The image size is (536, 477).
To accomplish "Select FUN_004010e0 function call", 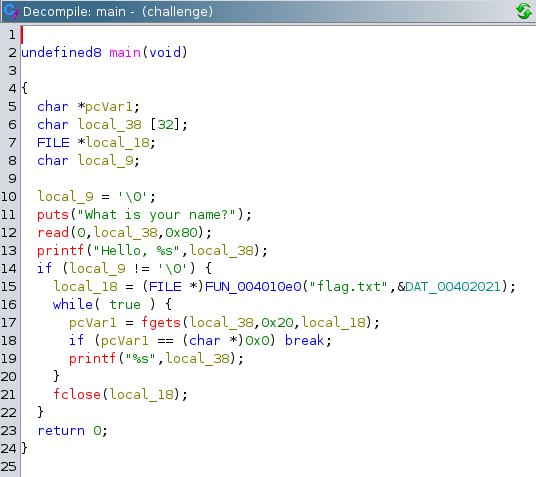I will click(253, 287).
